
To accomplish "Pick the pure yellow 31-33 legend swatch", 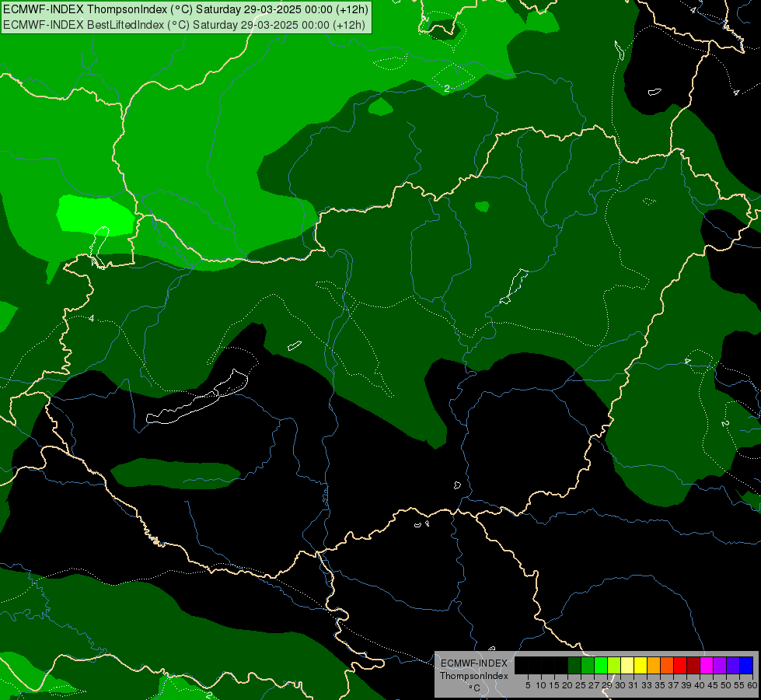I will (x=641, y=665).
